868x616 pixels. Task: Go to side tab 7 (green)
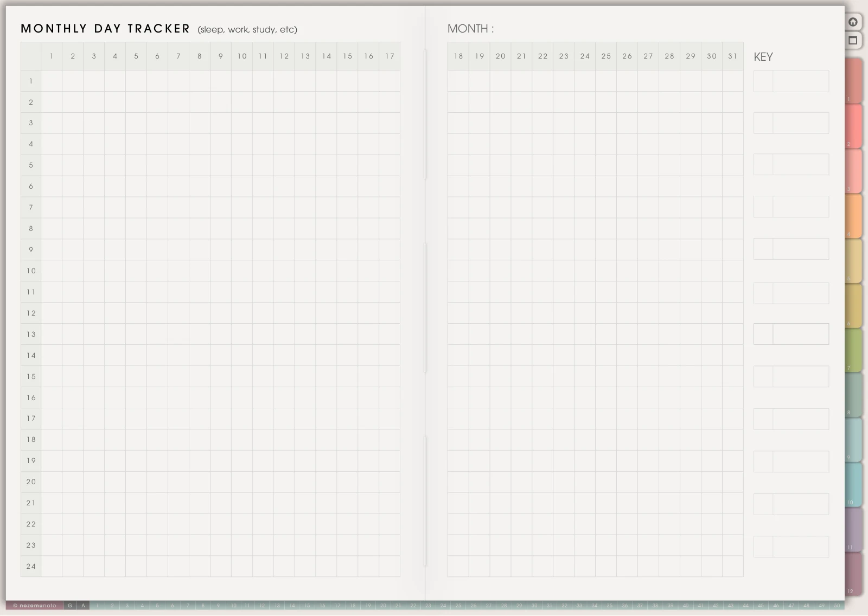pos(853,350)
